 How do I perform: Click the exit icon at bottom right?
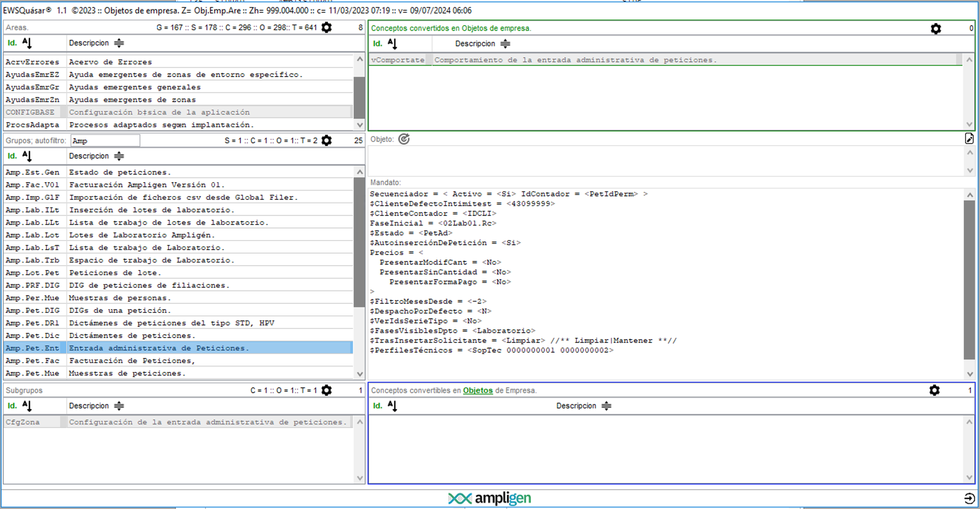tap(969, 498)
